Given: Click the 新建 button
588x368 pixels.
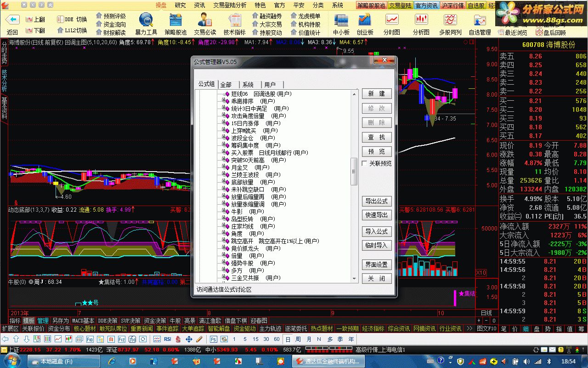Looking at the screenshot, I should click(377, 94).
